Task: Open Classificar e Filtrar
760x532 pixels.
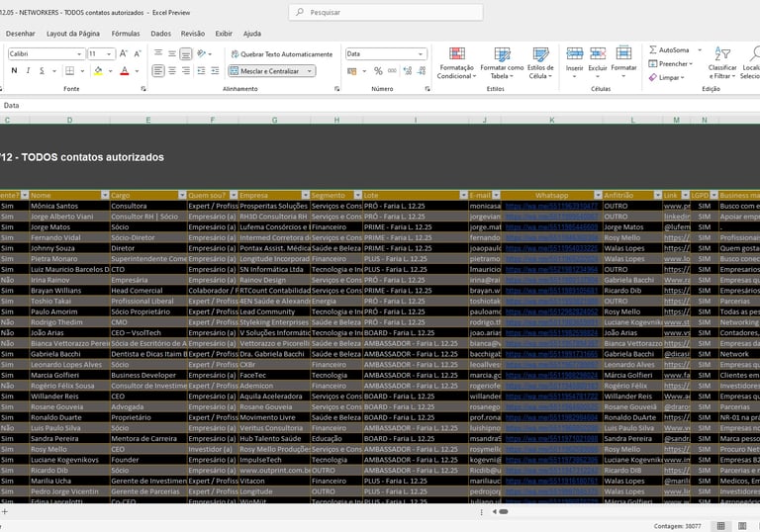Action: tap(721, 63)
